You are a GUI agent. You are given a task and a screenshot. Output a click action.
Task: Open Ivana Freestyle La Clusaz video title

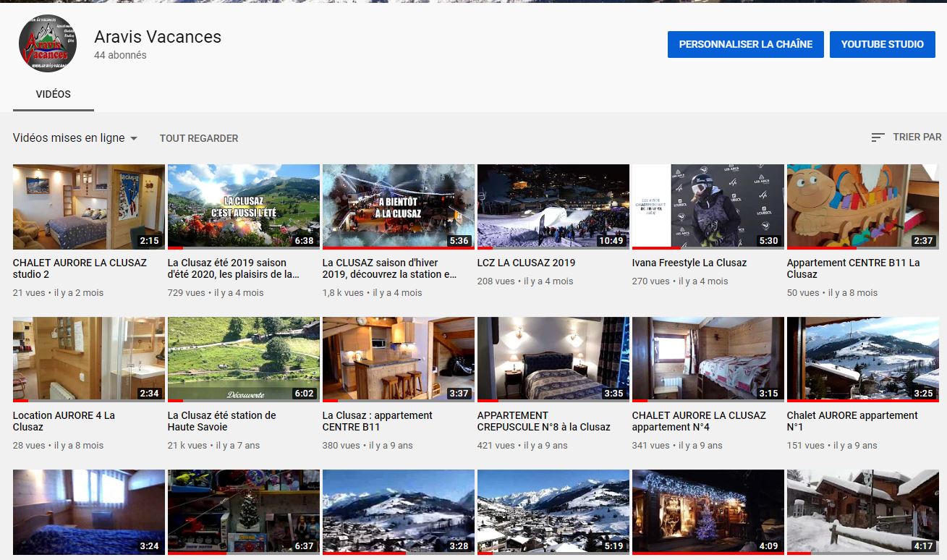(689, 263)
